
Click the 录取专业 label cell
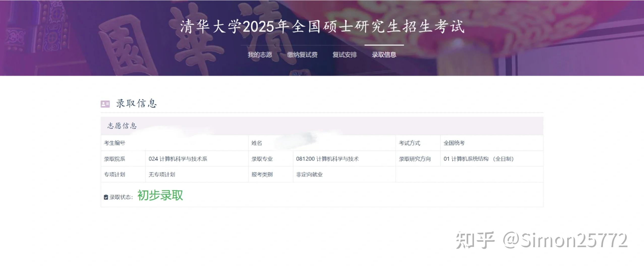262,159
